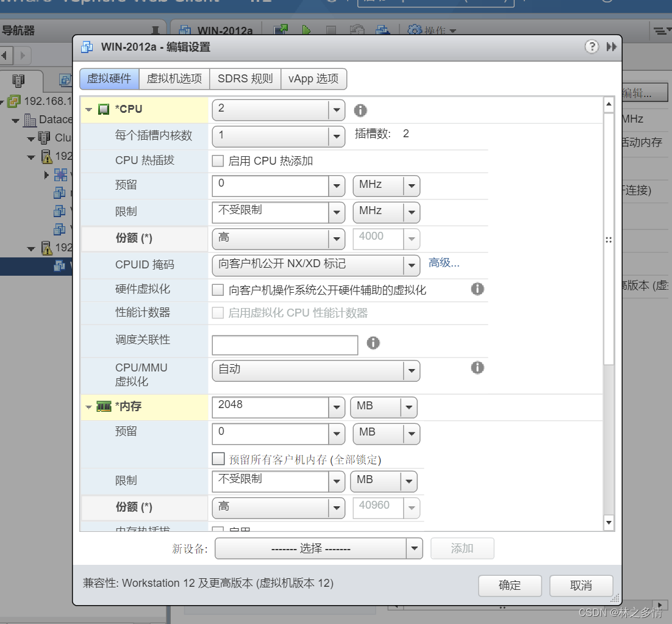This screenshot has height=624, width=672.
Task: Click snapshot icon in background toolbar
Action: click(357, 29)
